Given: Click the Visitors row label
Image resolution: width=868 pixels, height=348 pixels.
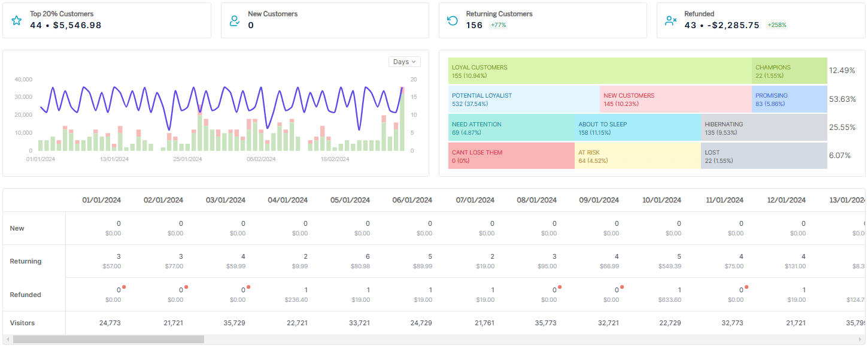Looking at the screenshot, I should (23, 323).
